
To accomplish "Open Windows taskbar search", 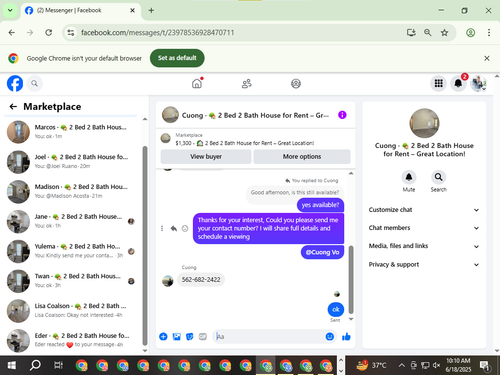I will (x=35, y=365).
